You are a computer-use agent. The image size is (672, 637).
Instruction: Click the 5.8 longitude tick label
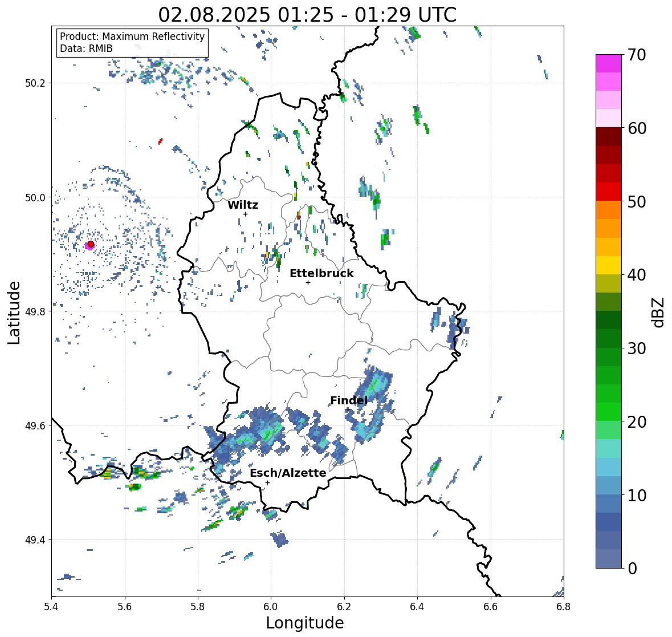(198, 606)
